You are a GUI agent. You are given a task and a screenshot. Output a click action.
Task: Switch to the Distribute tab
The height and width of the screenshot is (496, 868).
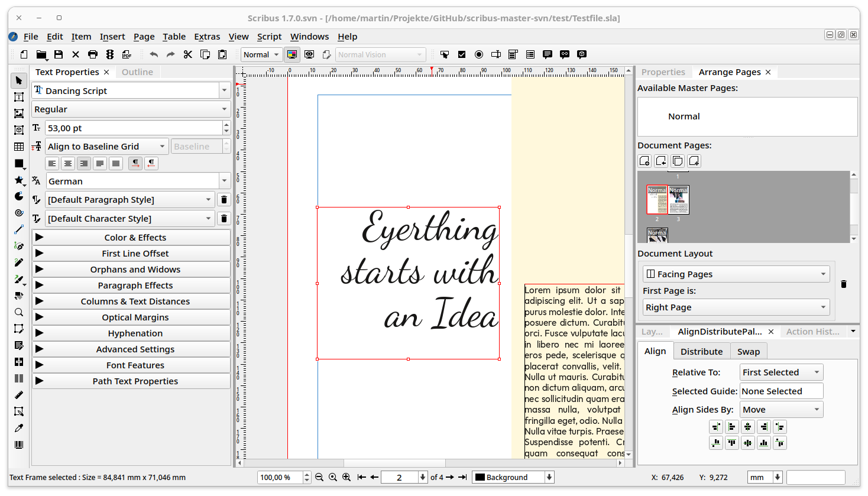click(x=701, y=351)
